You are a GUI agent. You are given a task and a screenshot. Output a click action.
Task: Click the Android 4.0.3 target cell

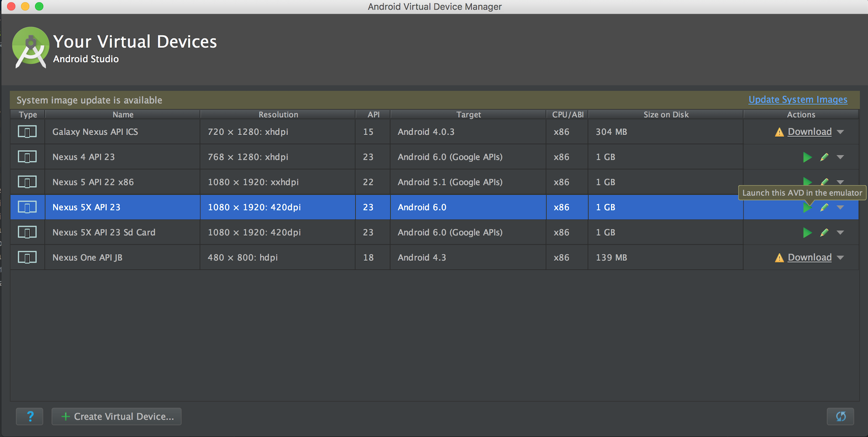pos(468,132)
